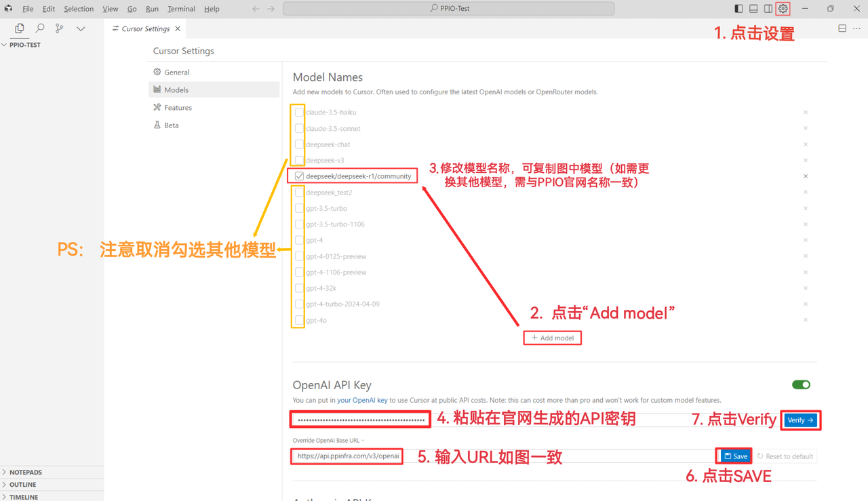The height and width of the screenshot is (501, 868).
Task: Click the Add model button
Action: (x=552, y=338)
